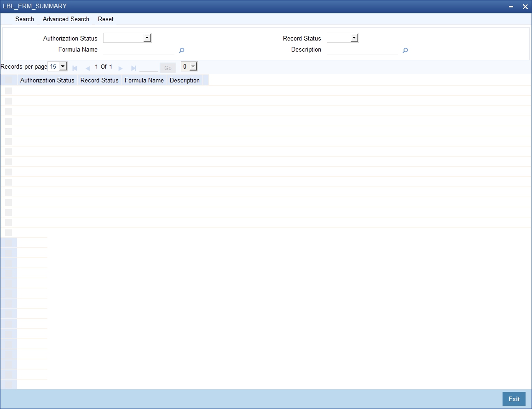Click Search in the menu bar

point(24,19)
